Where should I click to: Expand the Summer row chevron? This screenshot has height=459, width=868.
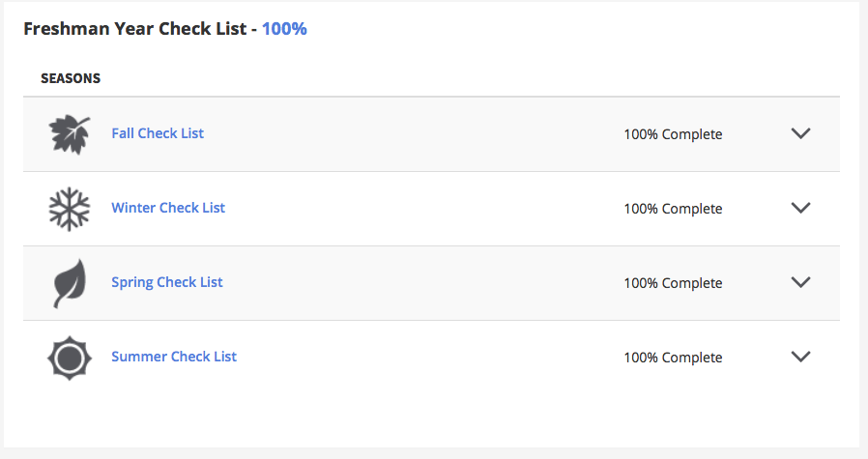click(800, 357)
